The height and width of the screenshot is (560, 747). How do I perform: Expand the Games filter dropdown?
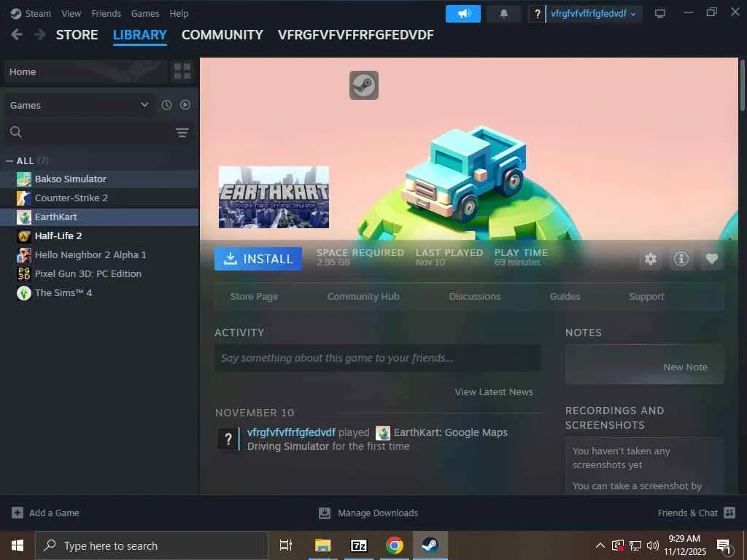[x=79, y=105]
